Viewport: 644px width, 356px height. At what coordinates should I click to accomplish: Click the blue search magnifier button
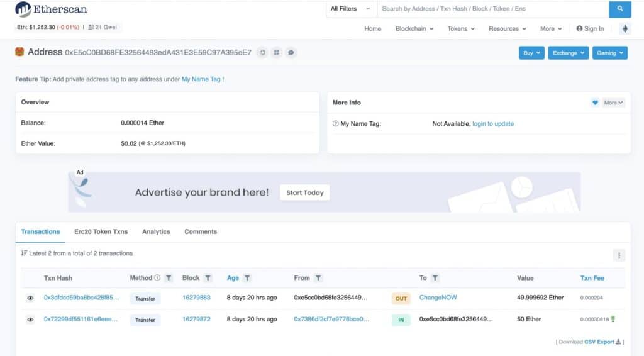[x=619, y=9]
